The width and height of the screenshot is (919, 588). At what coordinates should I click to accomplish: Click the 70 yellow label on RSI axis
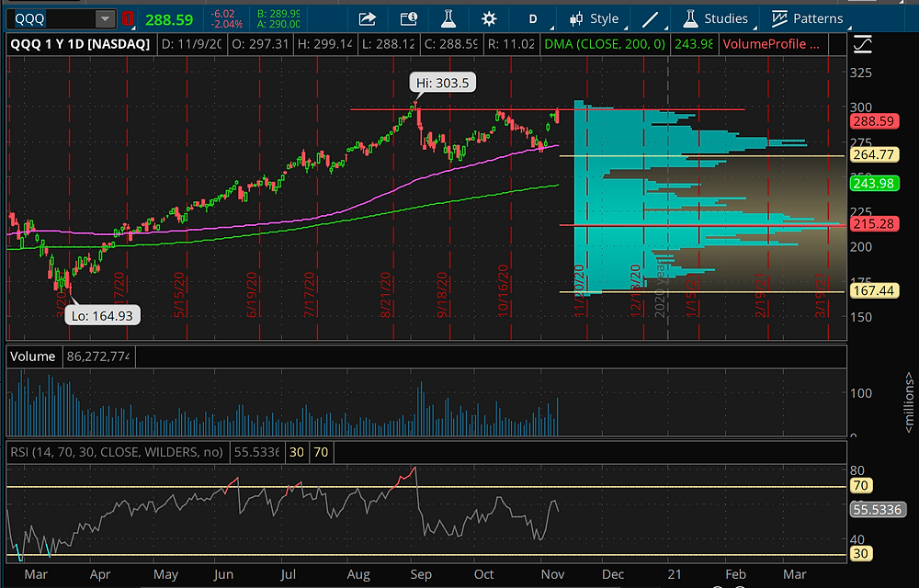[x=860, y=485]
